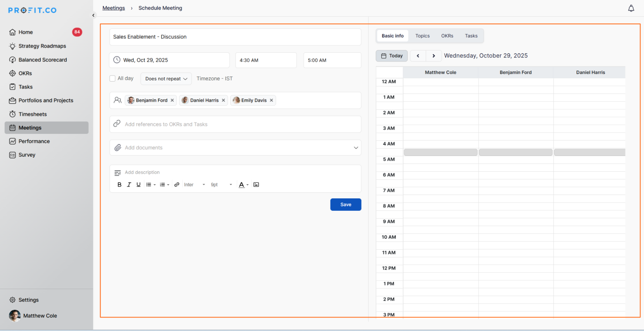The image size is (644, 331).
Task: Toggle italic formatting in description
Action: 129,185
